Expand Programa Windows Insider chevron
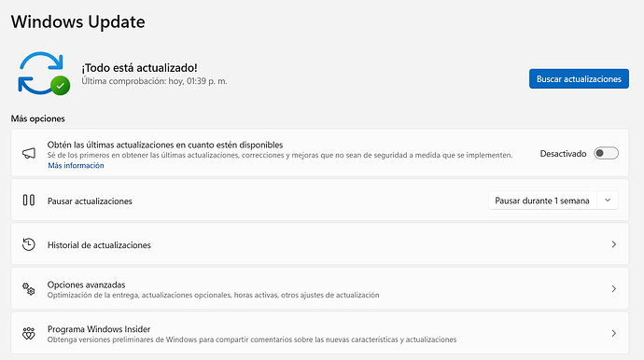This screenshot has width=644, height=360. (613, 333)
